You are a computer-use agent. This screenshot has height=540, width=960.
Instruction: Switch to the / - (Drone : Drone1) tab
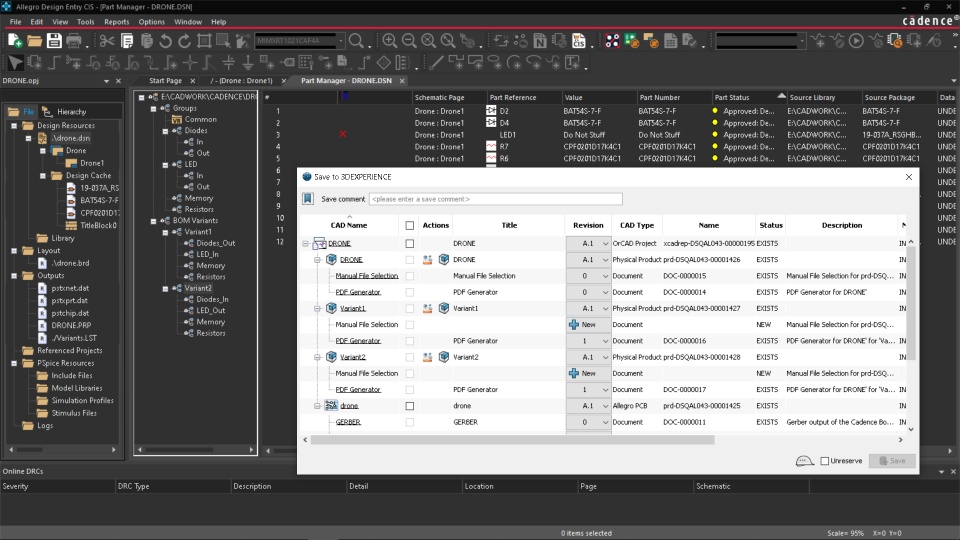pyautogui.click(x=241, y=81)
